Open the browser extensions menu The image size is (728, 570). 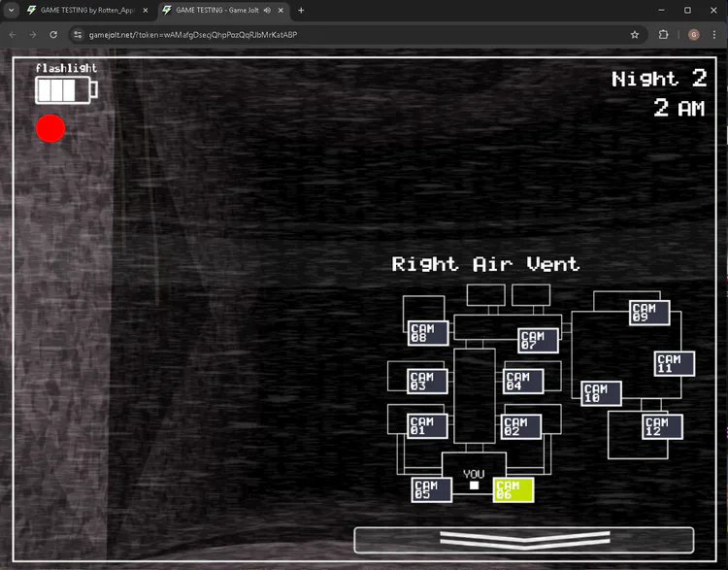click(x=664, y=35)
